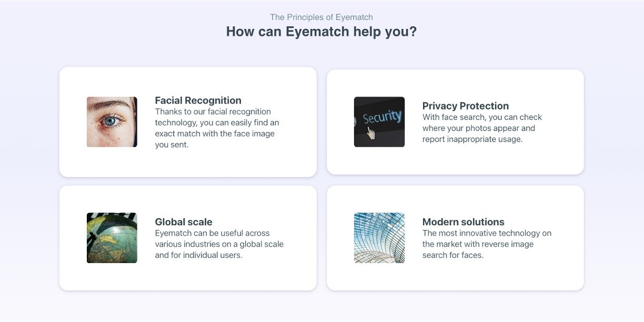
Task: Click "How can Eyematch help you?" title
Action: pyautogui.click(x=321, y=32)
